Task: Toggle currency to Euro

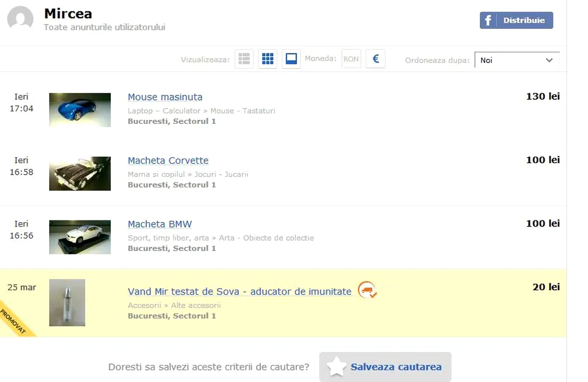Action: click(x=376, y=59)
